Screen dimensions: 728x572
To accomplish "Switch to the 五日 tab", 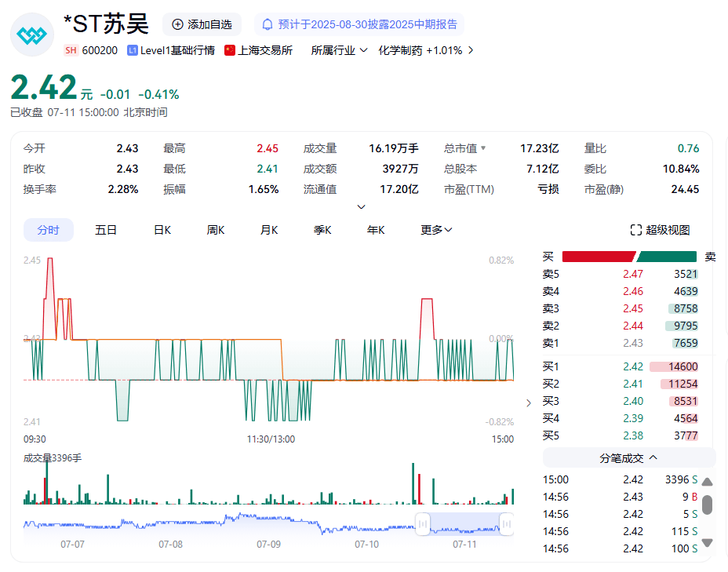I will pos(106,230).
